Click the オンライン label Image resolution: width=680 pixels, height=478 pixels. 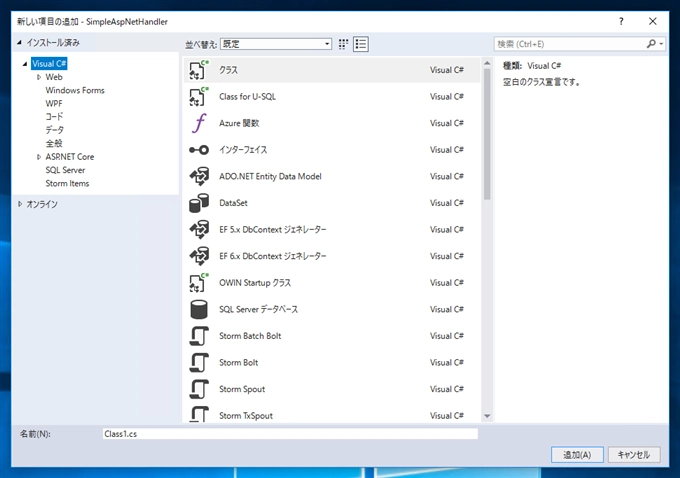point(42,204)
